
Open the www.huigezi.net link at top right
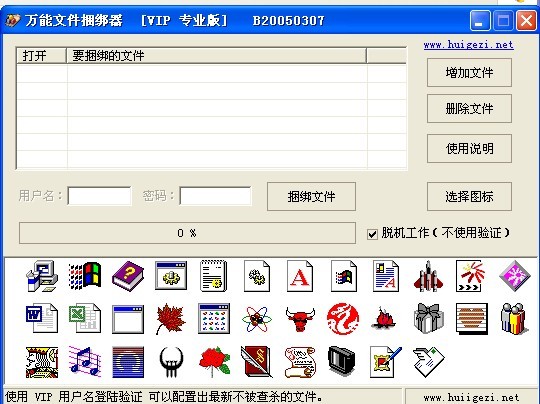click(469, 45)
